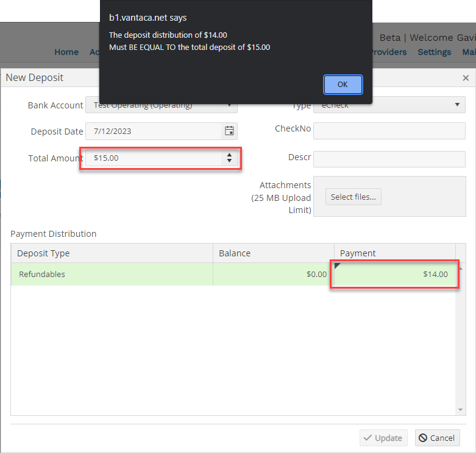
Task: Open the Home menu item
Action: point(66,52)
